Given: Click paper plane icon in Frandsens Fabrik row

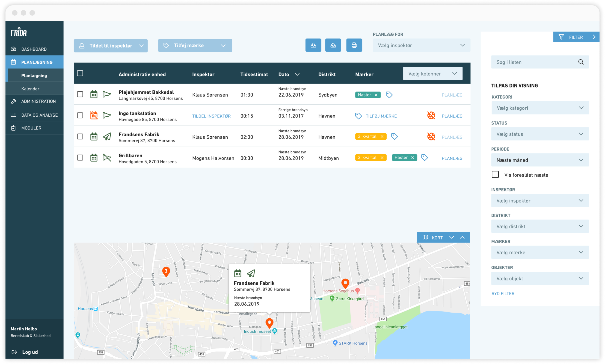Looking at the screenshot, I should 107,136.
